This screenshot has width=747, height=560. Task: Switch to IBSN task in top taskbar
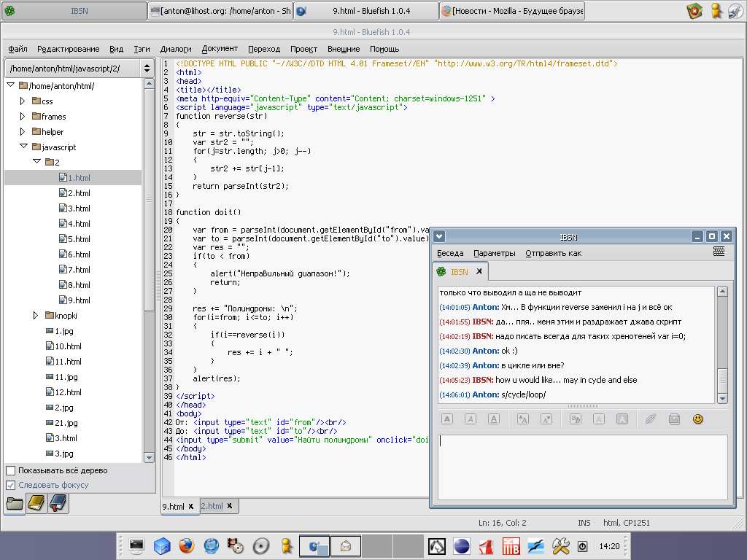pyautogui.click(x=74, y=11)
